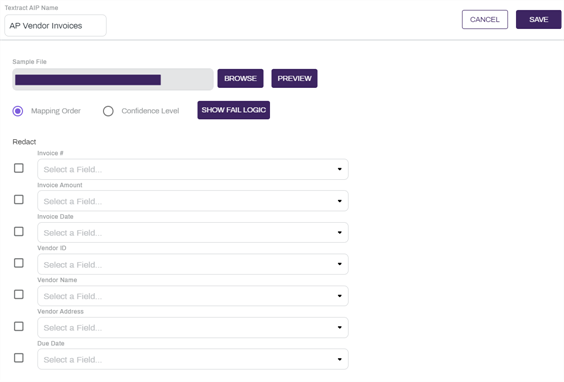Save the Textract AIP configuration
Viewport: 564px width, 382px height.
[538, 19]
